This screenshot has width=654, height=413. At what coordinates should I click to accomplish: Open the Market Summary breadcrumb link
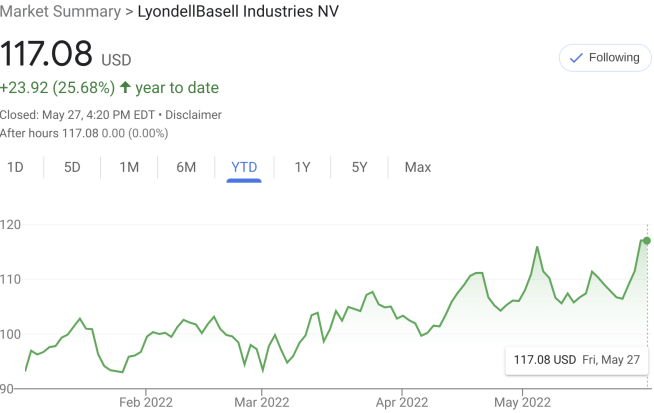coord(60,11)
